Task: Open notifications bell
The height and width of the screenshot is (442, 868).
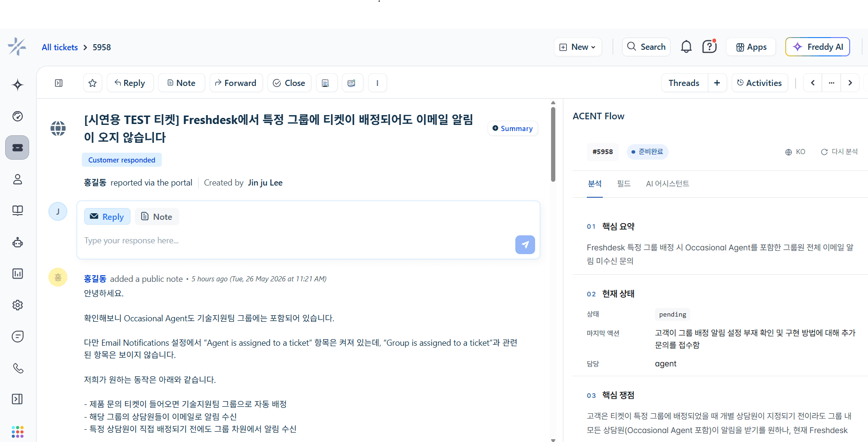Action: 686,47
